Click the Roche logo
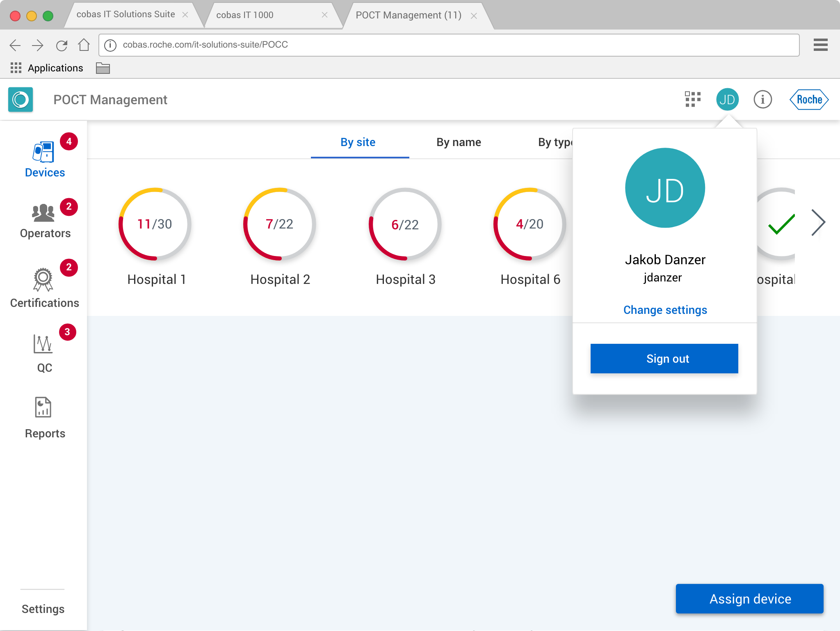This screenshot has width=840, height=631. click(809, 99)
